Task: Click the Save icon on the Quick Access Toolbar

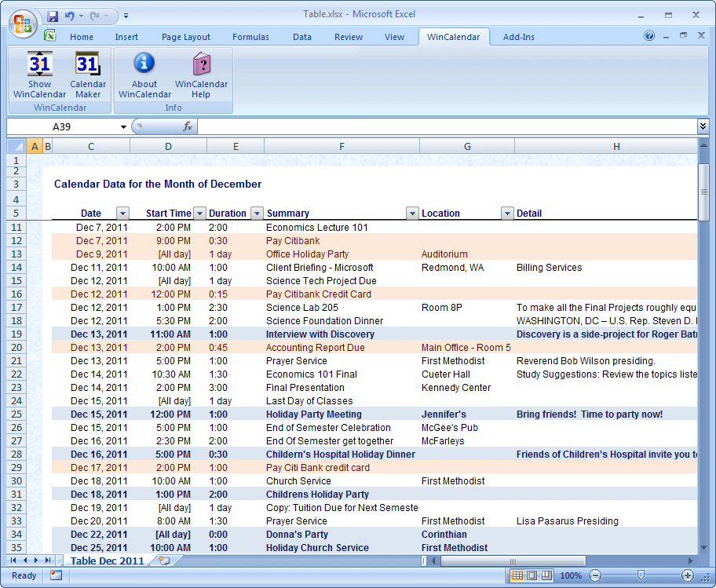Action: click(x=53, y=15)
